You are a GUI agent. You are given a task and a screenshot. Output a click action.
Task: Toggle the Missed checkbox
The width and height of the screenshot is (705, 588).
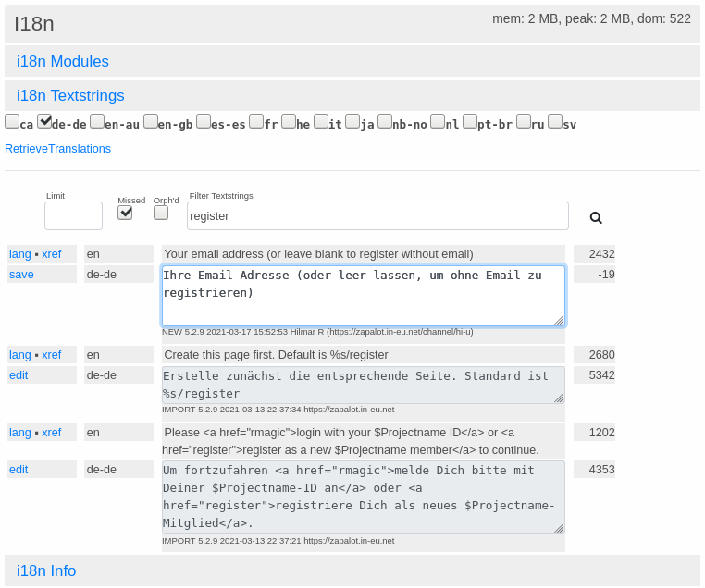tap(125, 213)
